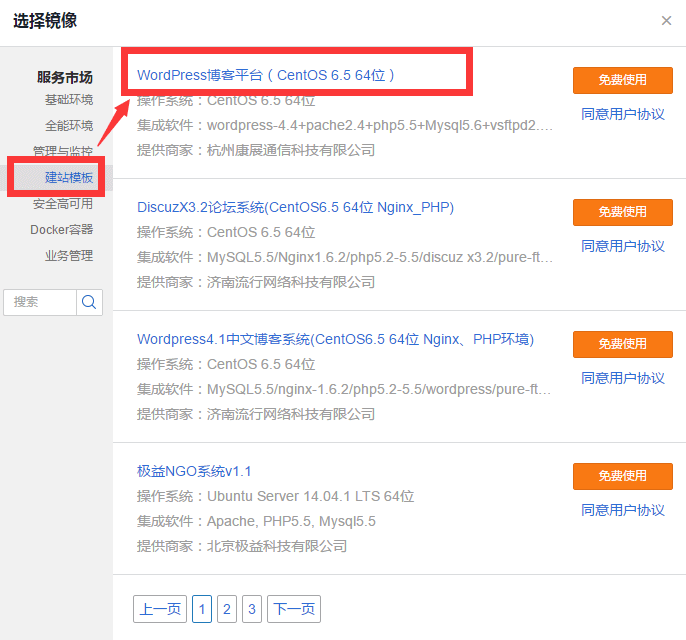Select the 管理与监控 category
The image size is (686, 640).
click(63, 151)
